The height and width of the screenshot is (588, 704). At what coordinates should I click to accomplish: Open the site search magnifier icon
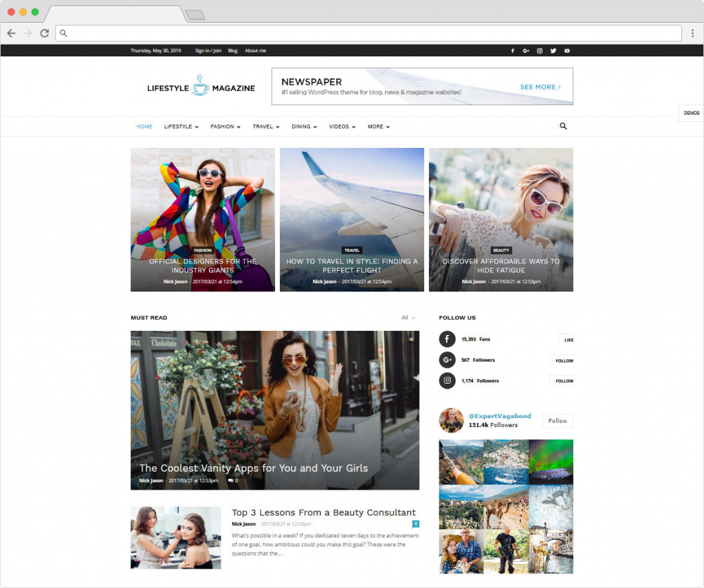click(x=563, y=127)
